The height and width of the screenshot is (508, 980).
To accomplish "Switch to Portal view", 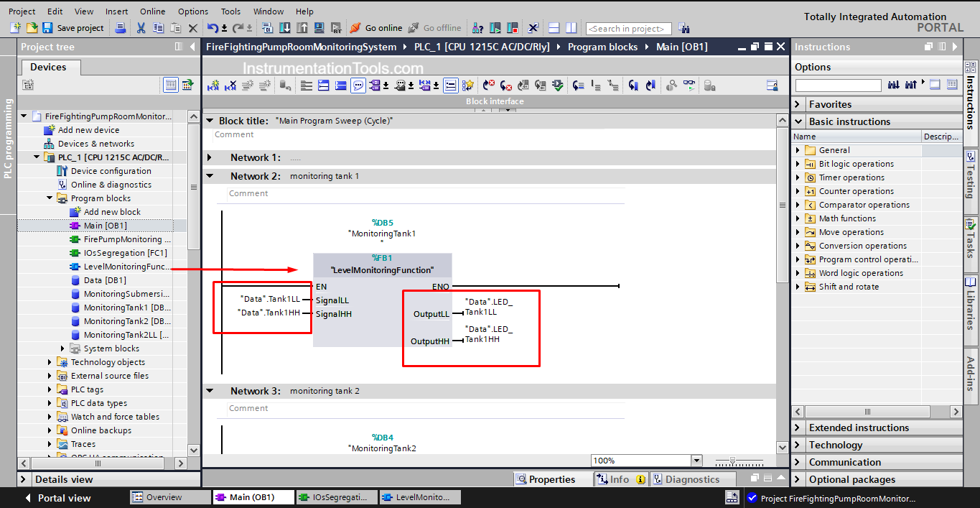I will pyautogui.click(x=57, y=498).
